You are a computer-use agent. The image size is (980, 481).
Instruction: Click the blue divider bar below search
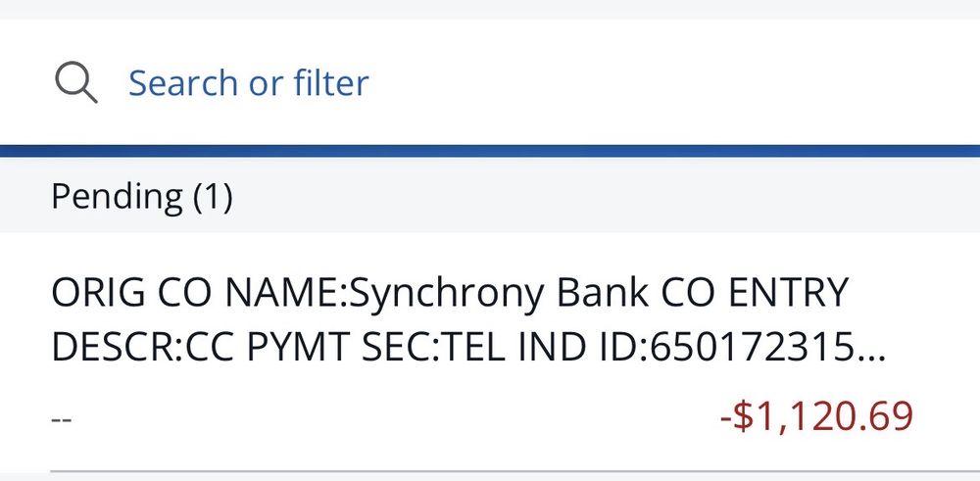pyautogui.click(x=490, y=151)
